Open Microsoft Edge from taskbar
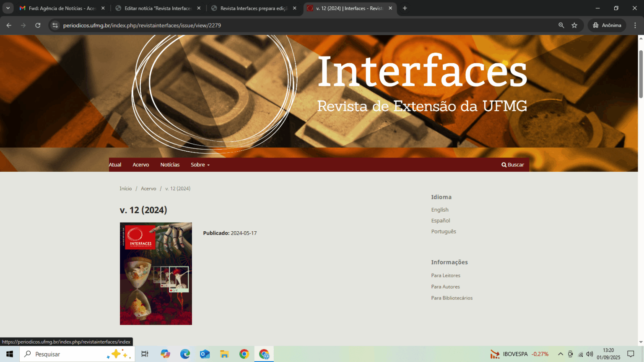This screenshot has width=644, height=362. click(185, 354)
